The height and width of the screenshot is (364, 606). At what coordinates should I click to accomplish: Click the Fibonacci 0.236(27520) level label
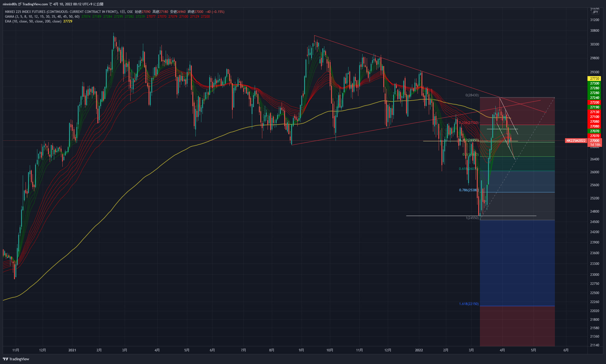(x=469, y=123)
